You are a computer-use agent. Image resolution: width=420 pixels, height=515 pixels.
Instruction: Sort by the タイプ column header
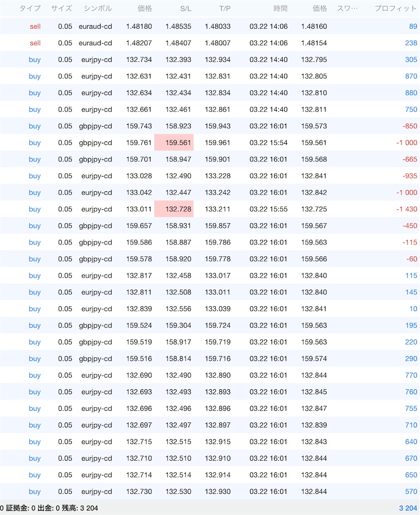coord(30,8)
